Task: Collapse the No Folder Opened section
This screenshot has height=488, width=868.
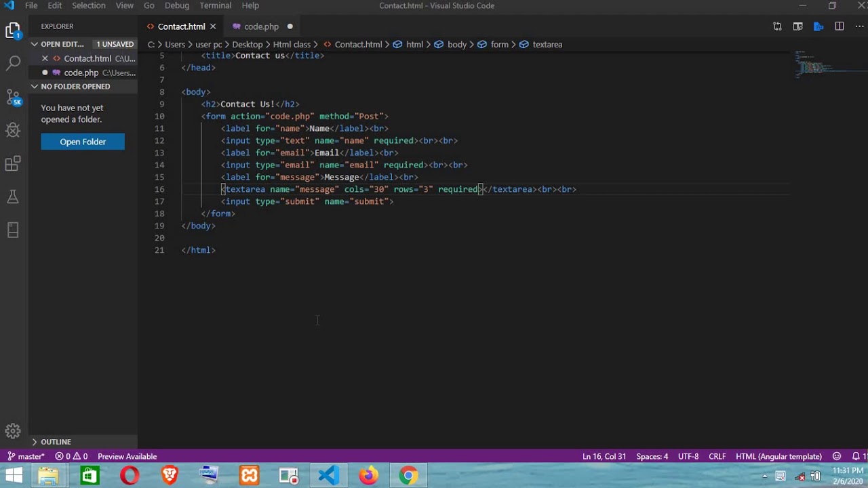Action: pyautogui.click(x=35, y=86)
